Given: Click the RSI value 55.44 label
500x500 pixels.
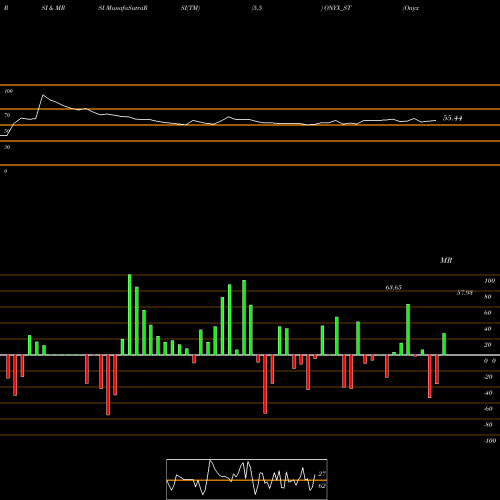Looking at the screenshot, I should pyautogui.click(x=452, y=118).
